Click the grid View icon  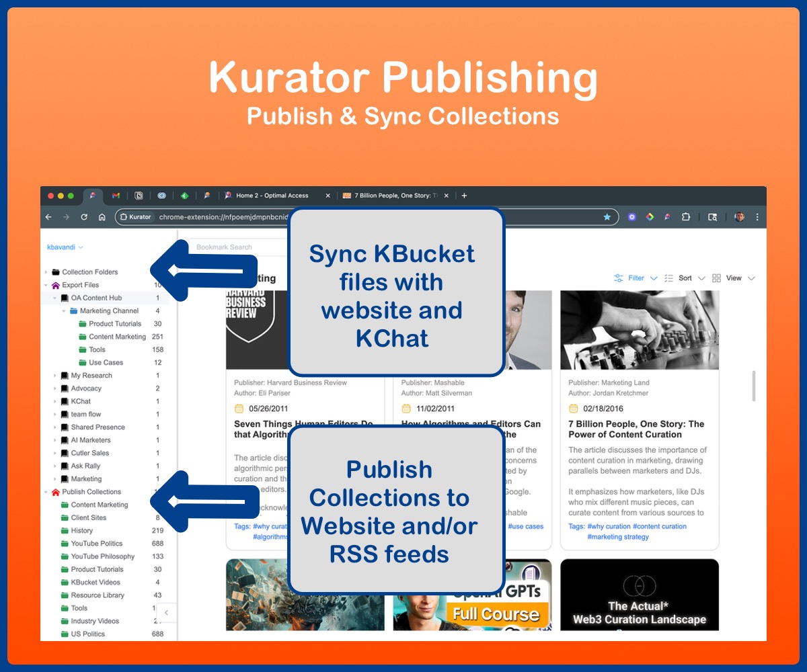[x=716, y=278]
